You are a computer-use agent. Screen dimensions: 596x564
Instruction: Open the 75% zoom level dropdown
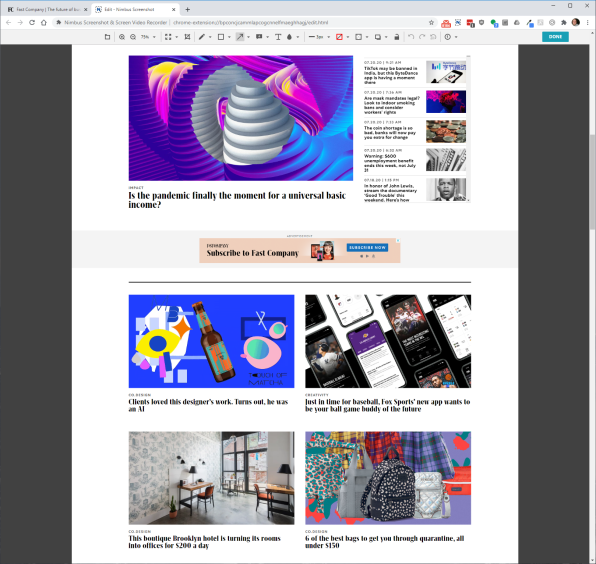[x=148, y=37]
